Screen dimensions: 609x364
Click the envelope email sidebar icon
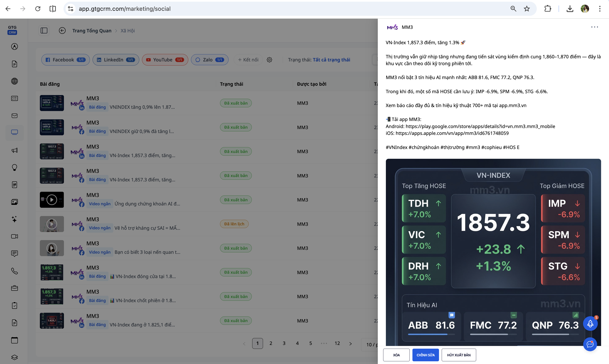click(15, 116)
